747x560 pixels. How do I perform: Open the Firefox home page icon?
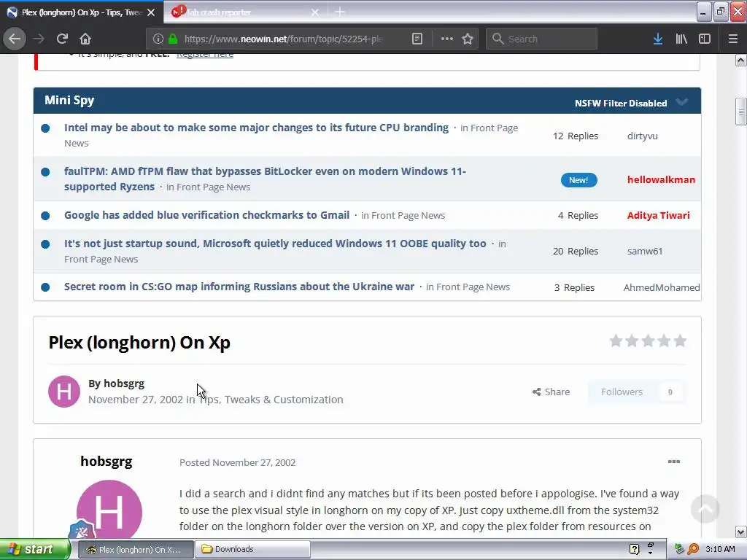click(x=85, y=39)
